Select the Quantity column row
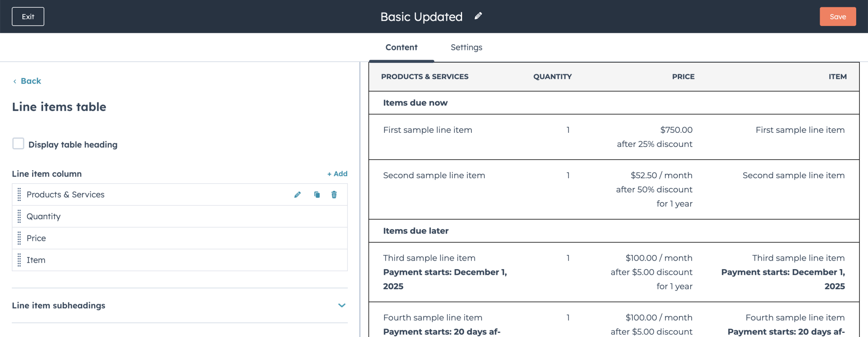The width and height of the screenshot is (868, 337). 180,216
